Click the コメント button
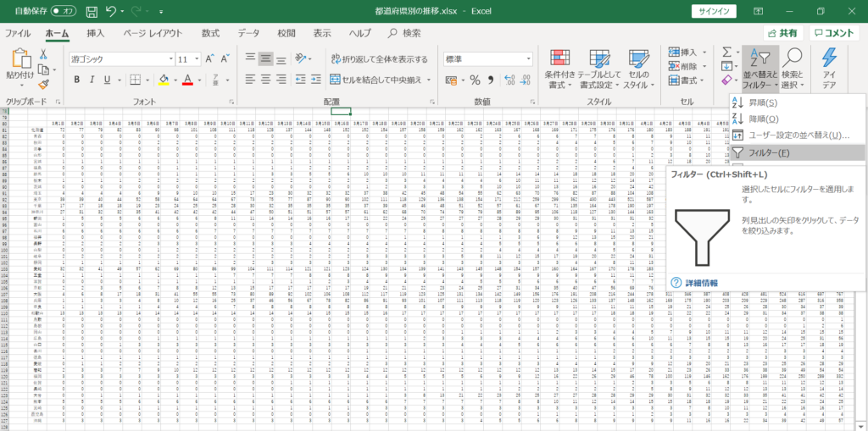This screenshot has width=868, height=431. coord(834,33)
